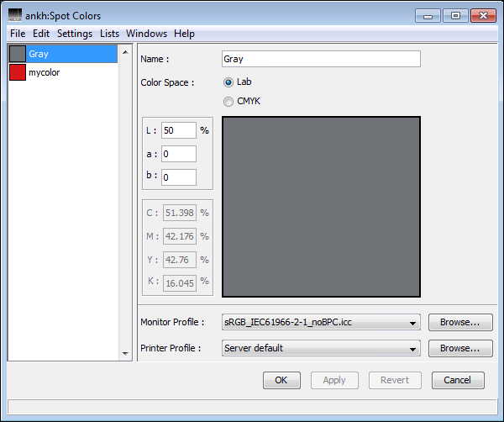Click the disabled M value field
Screen dimensions: 504x422
point(180,236)
